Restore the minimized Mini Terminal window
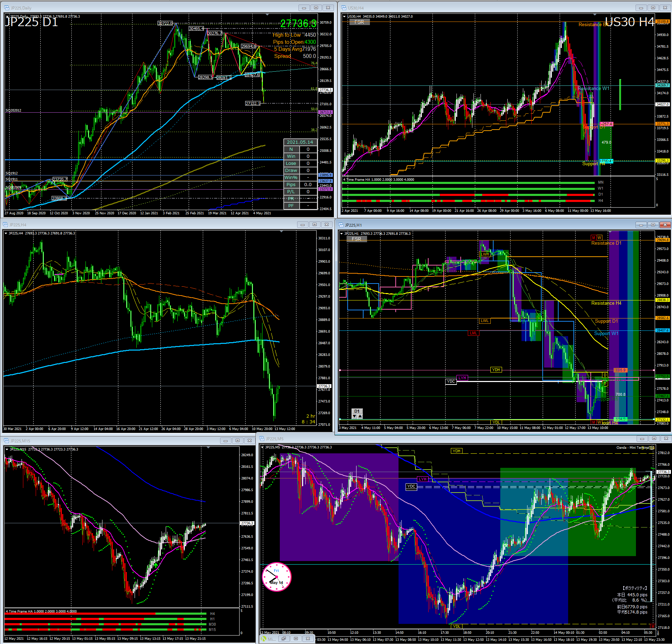Screen dimensions: 672x644 284,639
